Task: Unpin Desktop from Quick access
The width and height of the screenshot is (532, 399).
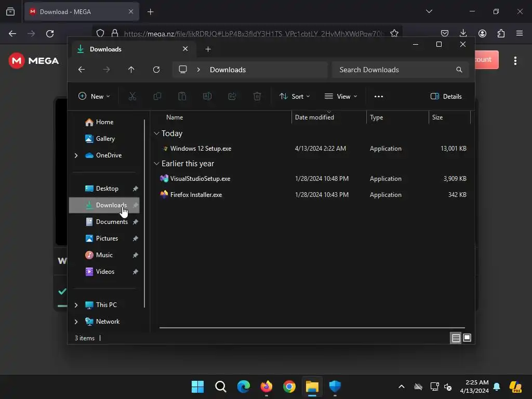Action: tap(136, 189)
